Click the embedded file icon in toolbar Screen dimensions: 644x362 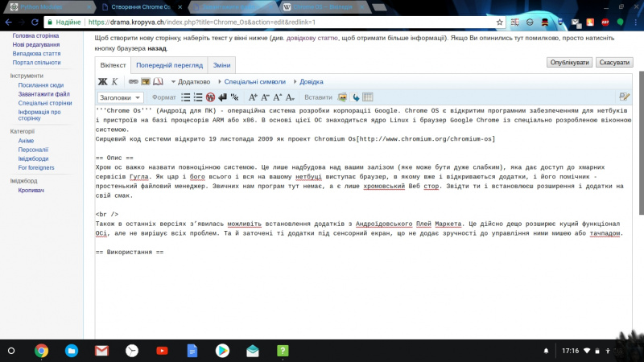[146, 82]
